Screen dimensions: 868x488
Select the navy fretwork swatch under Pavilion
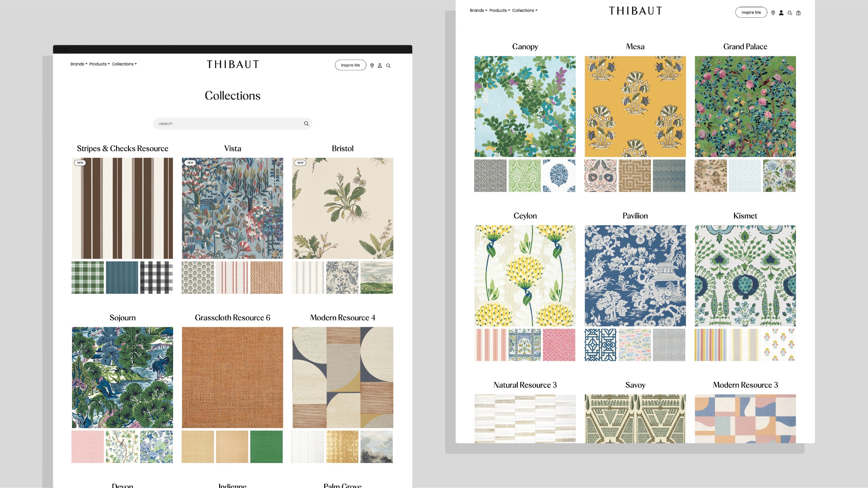coord(600,345)
